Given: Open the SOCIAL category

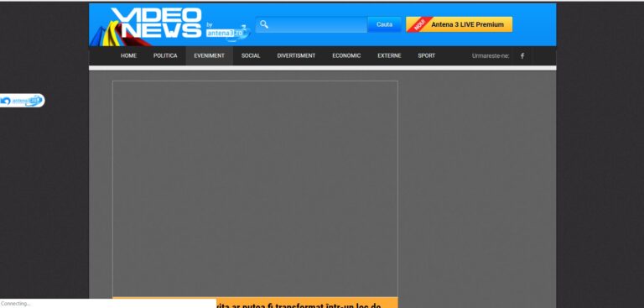Looking at the screenshot, I should click(x=251, y=56).
